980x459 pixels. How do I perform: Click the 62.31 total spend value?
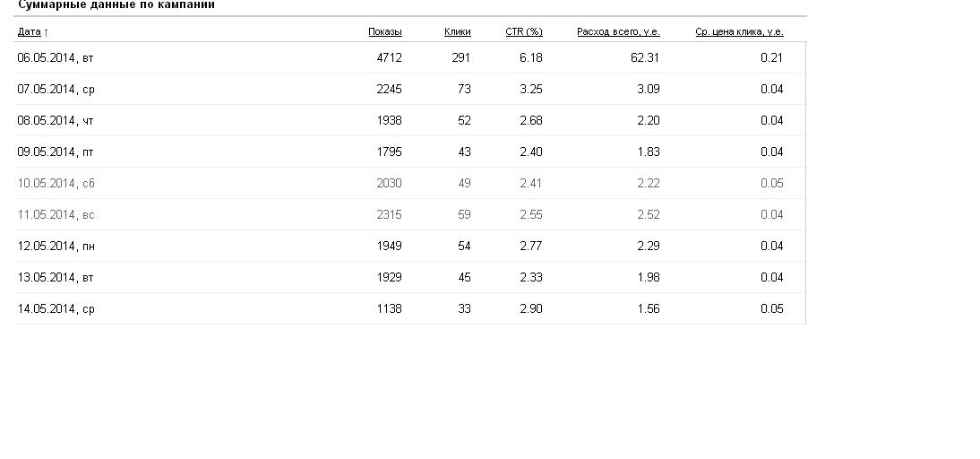click(x=645, y=58)
